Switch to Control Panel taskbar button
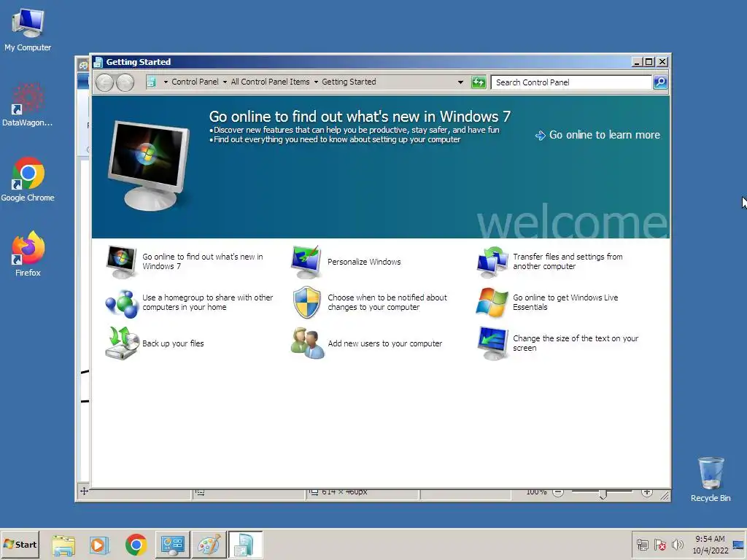This screenshot has width=747, height=560. [x=172, y=545]
